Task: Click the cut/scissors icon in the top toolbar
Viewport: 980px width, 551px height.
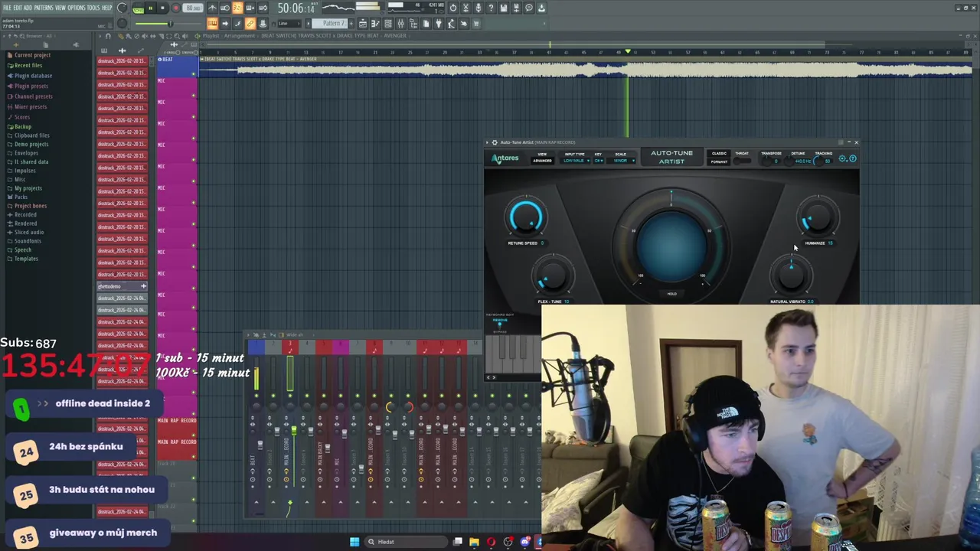Action: coord(465,8)
